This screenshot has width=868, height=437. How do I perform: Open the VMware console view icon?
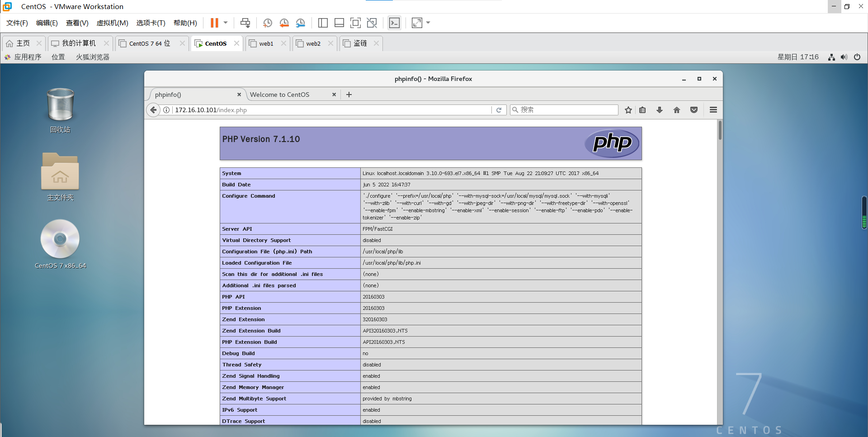tap(394, 23)
